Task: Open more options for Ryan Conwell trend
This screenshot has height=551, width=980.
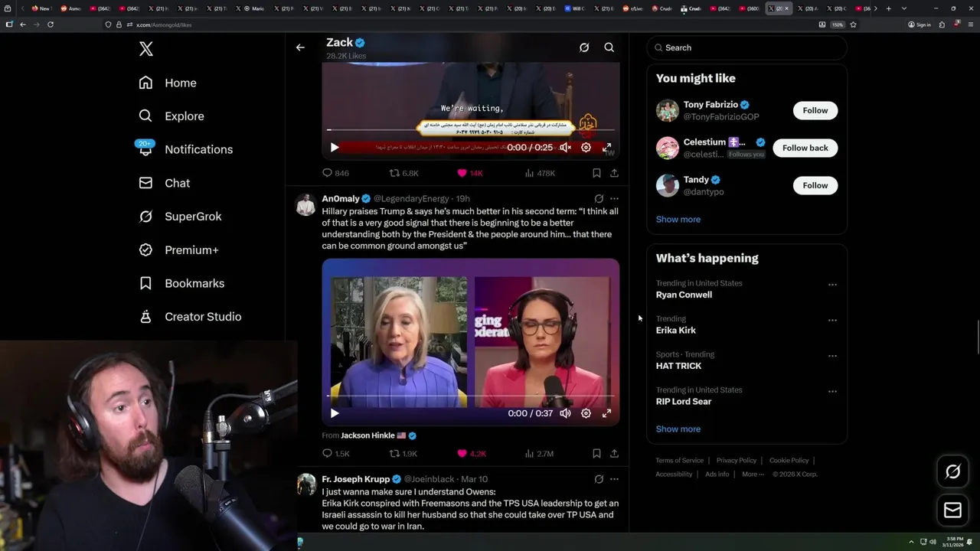Action: pyautogui.click(x=832, y=285)
